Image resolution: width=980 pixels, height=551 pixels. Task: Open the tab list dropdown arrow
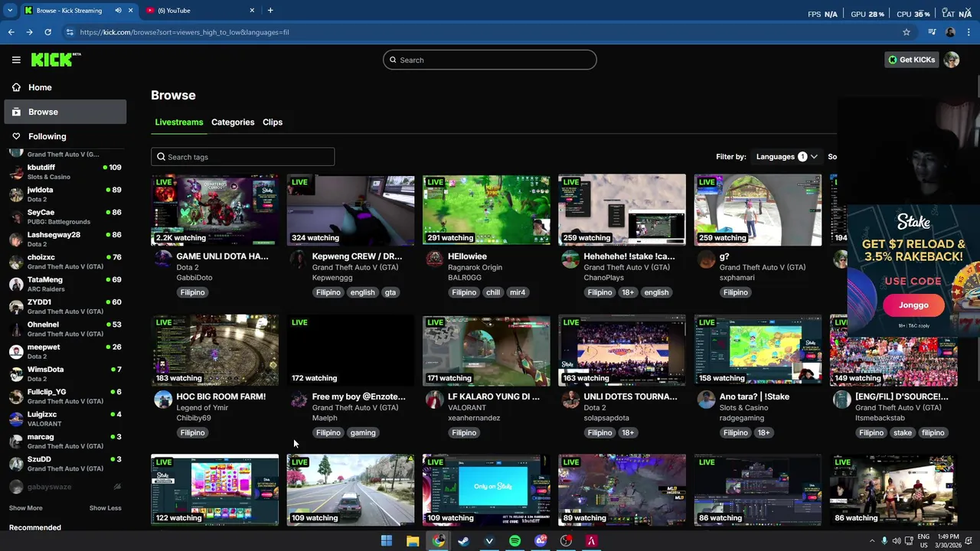tap(10, 10)
